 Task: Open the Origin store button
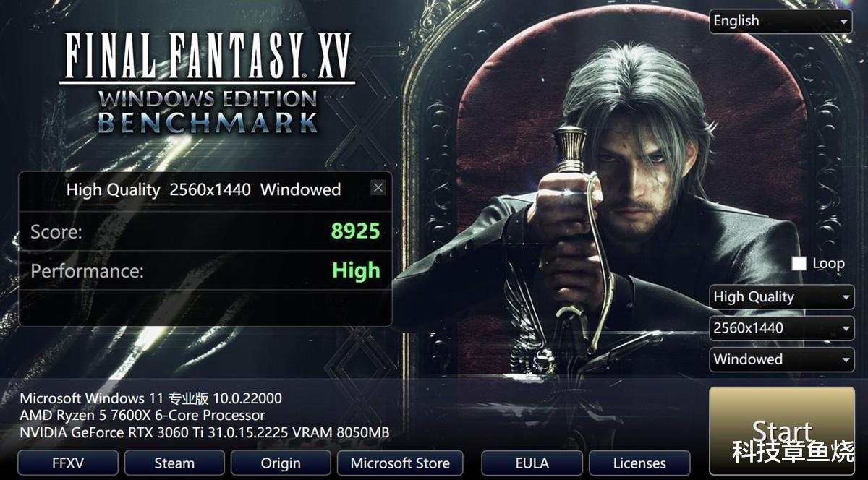[281, 463]
